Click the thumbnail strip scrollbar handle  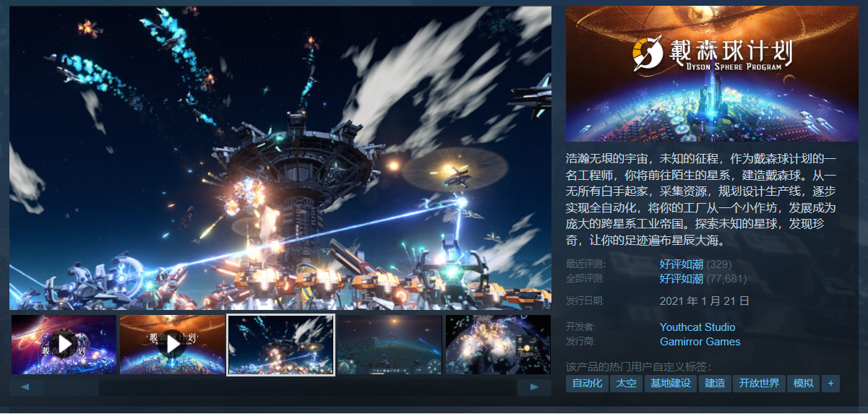coord(71,387)
